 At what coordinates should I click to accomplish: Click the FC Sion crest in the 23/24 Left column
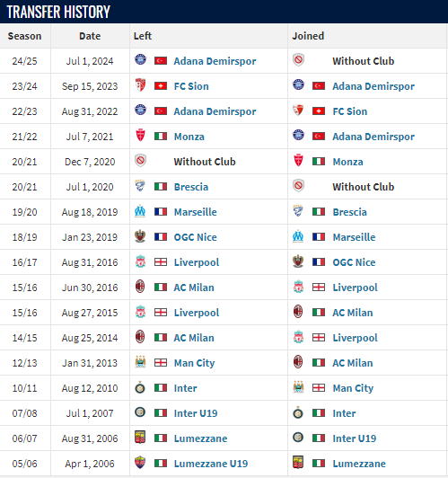click(x=140, y=85)
